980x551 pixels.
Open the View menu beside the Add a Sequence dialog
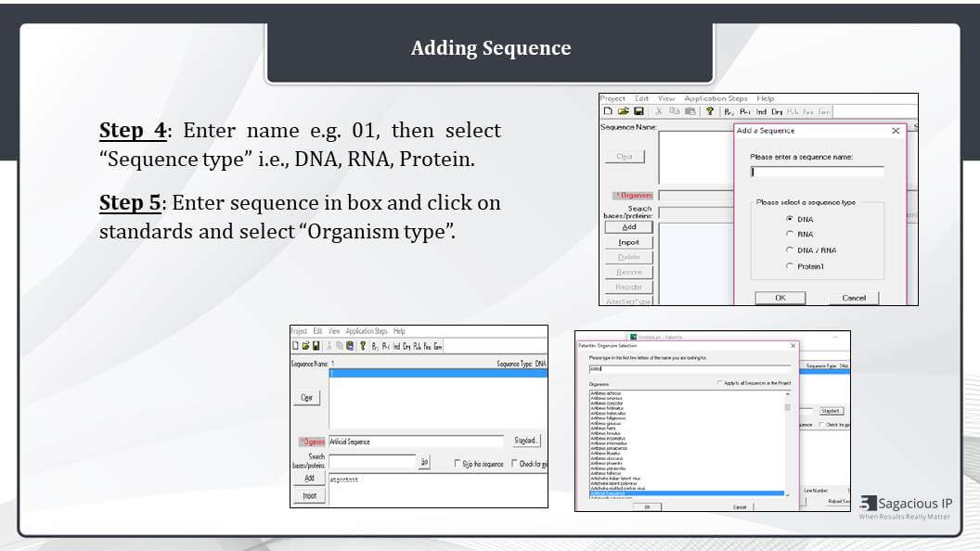(x=666, y=98)
